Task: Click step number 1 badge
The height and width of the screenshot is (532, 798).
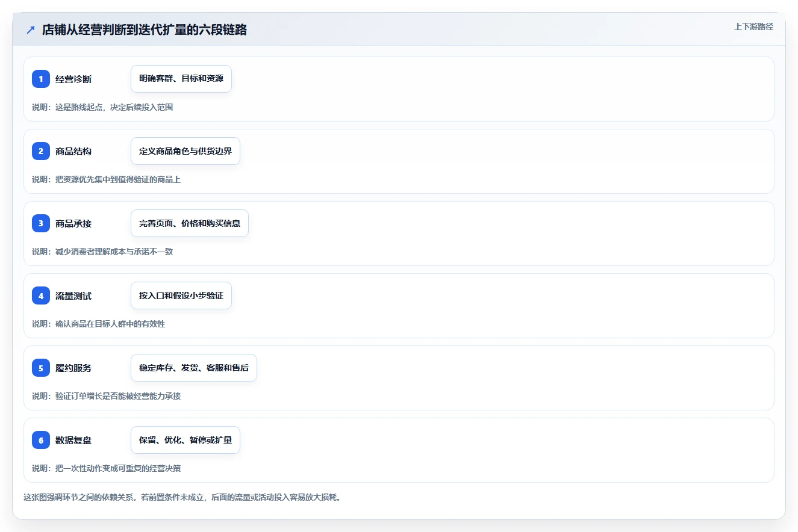Action: tap(41, 79)
